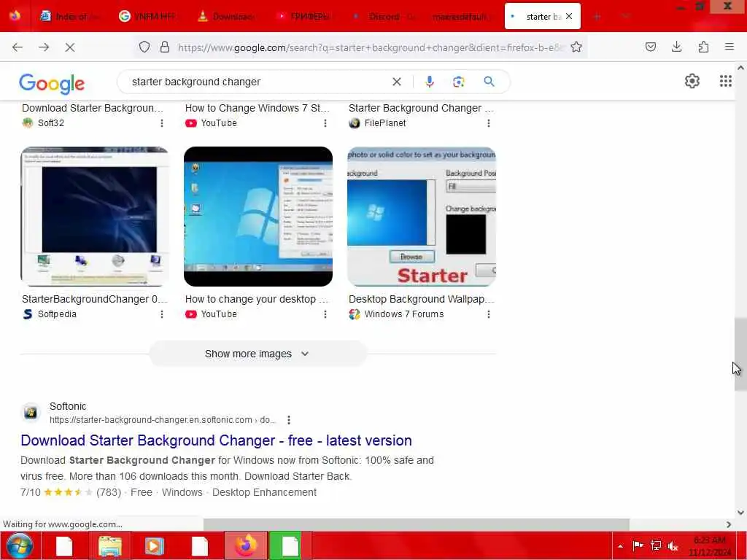Open options for the Softpedia image result

click(x=162, y=314)
